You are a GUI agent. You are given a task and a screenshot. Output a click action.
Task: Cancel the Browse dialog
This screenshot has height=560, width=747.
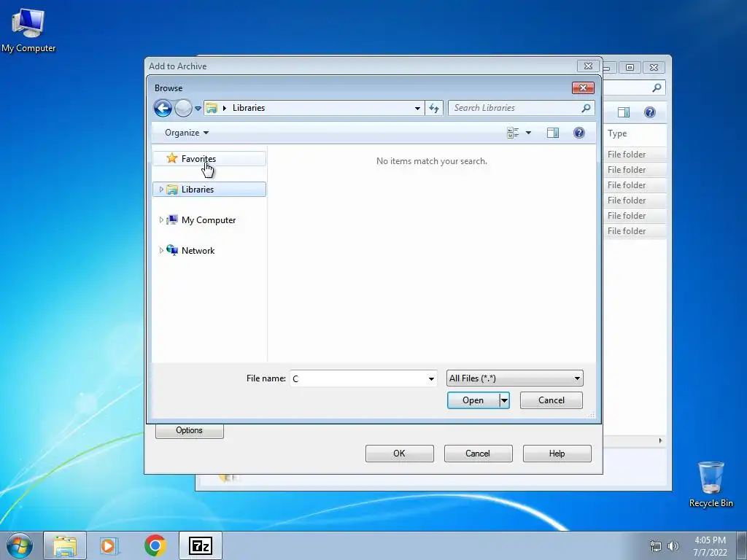tap(551, 400)
